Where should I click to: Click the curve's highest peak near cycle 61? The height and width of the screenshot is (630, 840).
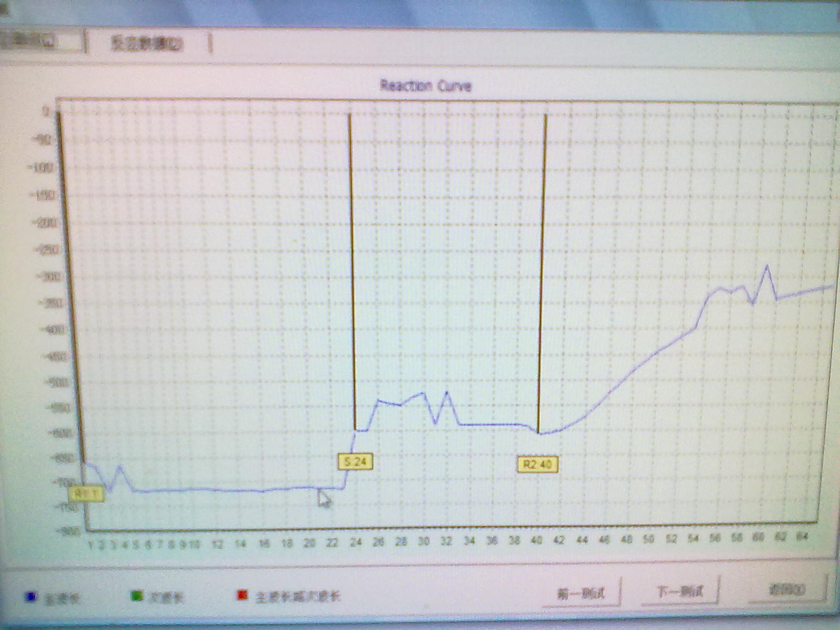coord(767,266)
